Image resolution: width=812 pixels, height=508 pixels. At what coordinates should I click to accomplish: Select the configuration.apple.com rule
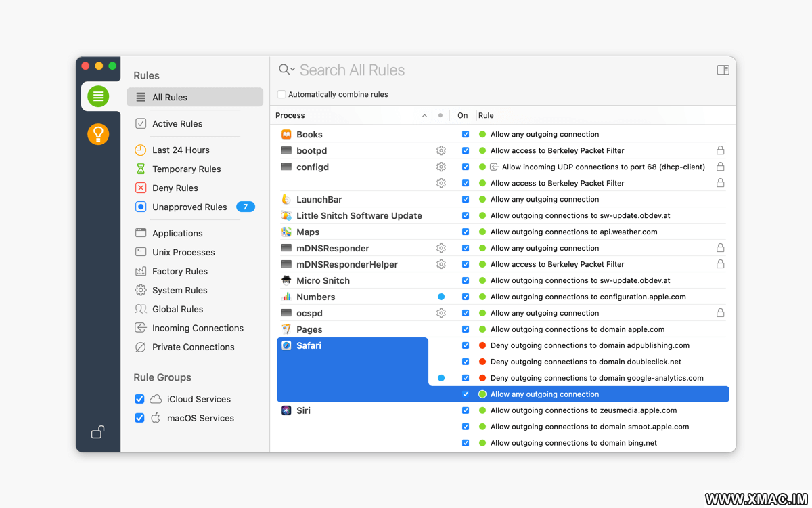coord(588,297)
